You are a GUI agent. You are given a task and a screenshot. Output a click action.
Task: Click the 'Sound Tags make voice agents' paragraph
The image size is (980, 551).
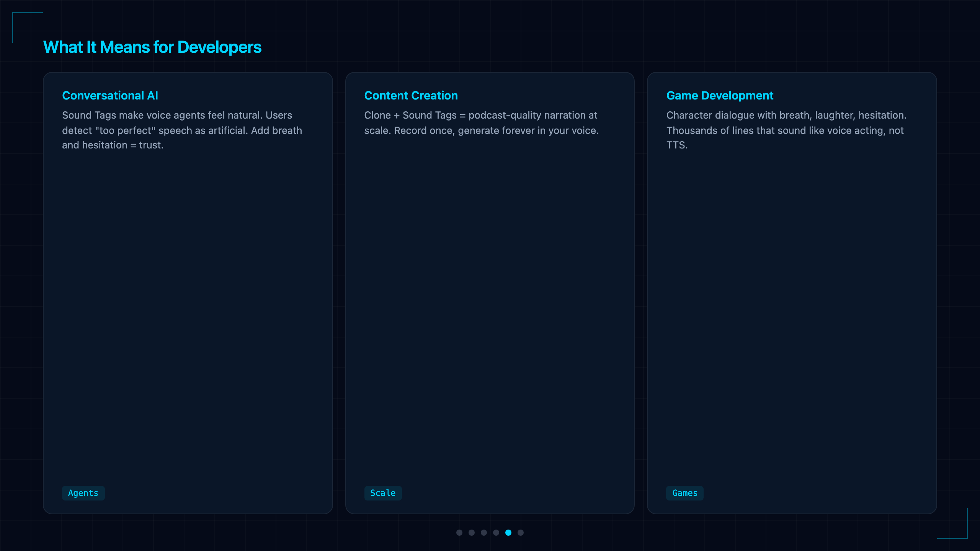(x=182, y=130)
